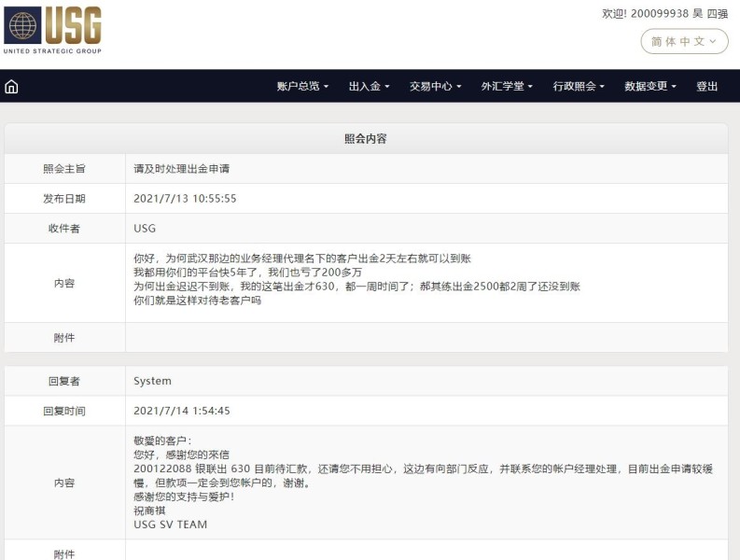Open the 出入金 dropdown menu
The width and height of the screenshot is (740, 560).
[x=369, y=86]
